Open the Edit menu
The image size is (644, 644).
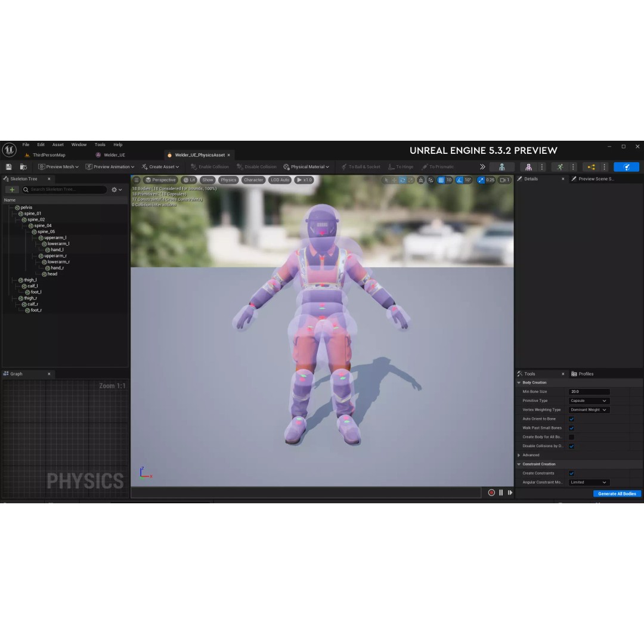[41, 144]
